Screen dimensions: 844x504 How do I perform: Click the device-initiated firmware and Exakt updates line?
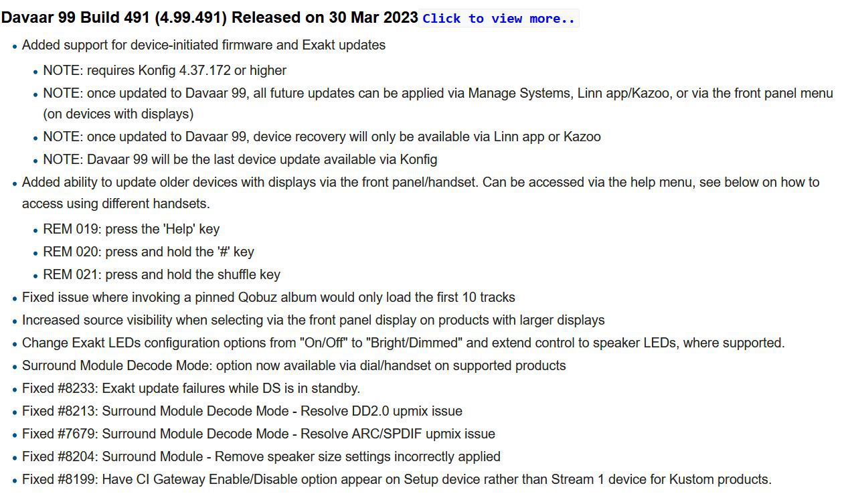(x=203, y=46)
